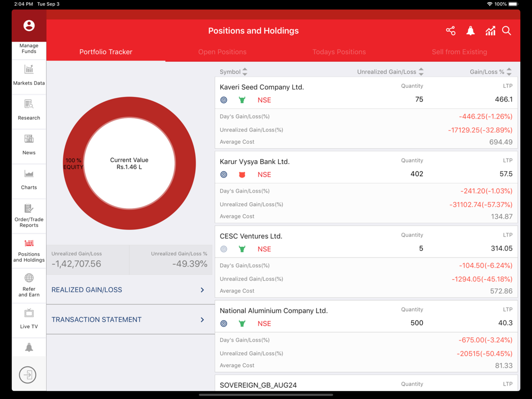Click the bull icon for National Aluminium
The width and height of the screenshot is (532, 399).
[x=242, y=323]
